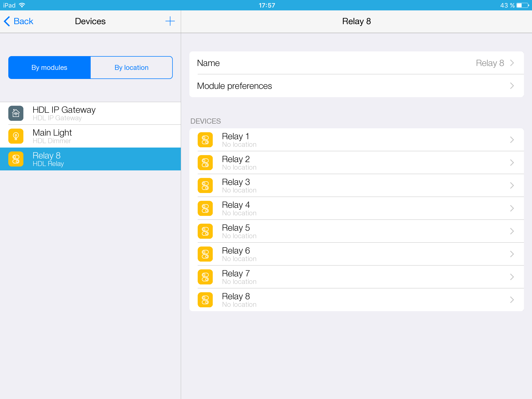Tap the HDL IP Gateway house icon
Viewport: 532px width, 399px height.
pos(16,113)
